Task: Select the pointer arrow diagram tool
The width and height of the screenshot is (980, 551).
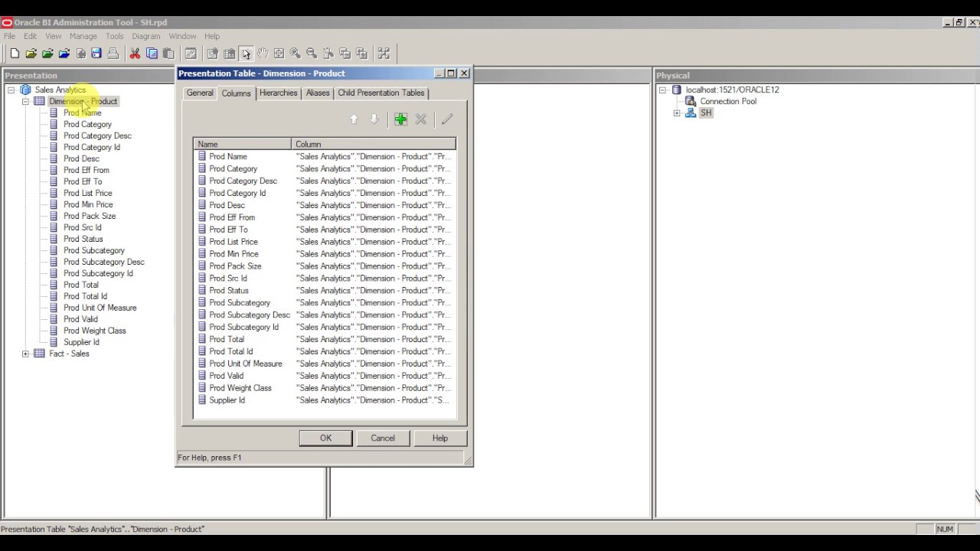Action: [246, 54]
